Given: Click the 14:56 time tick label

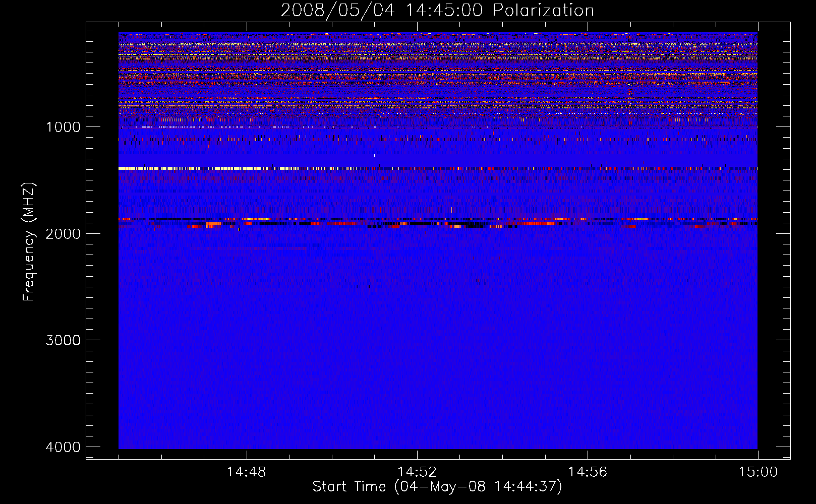Looking at the screenshot, I should pos(588,472).
